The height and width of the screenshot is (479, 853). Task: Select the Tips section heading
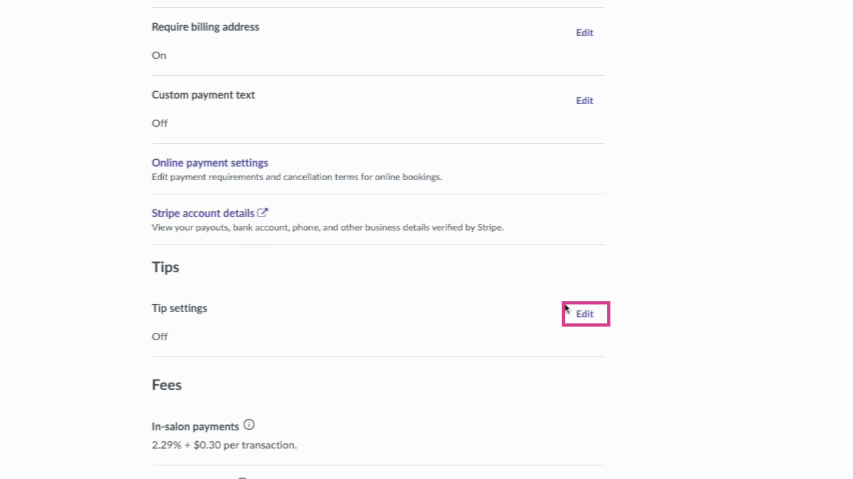pos(165,267)
